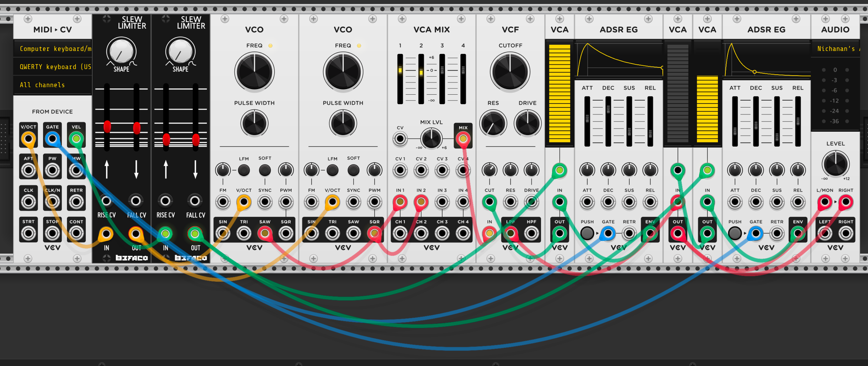Click the LEFT output jack on AUDIO
868x366 pixels.
coord(825,234)
